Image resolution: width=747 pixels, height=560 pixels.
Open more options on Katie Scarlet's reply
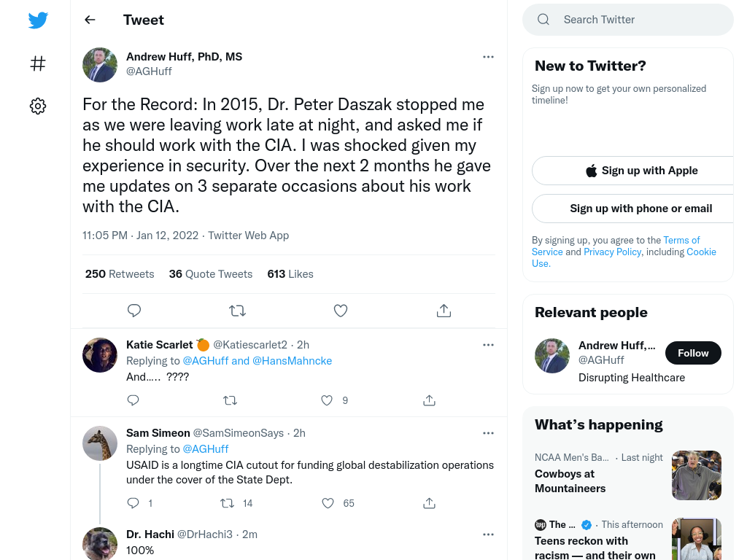point(488,345)
